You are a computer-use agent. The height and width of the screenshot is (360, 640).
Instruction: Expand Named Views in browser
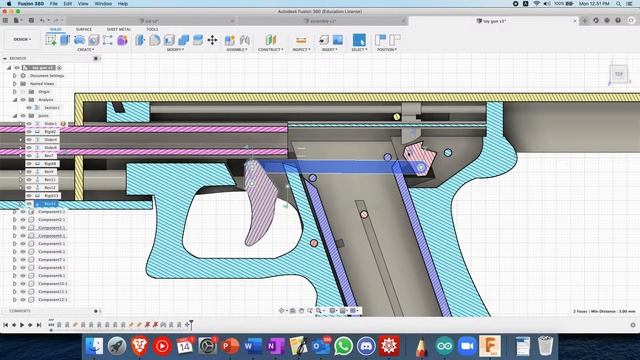point(15,84)
